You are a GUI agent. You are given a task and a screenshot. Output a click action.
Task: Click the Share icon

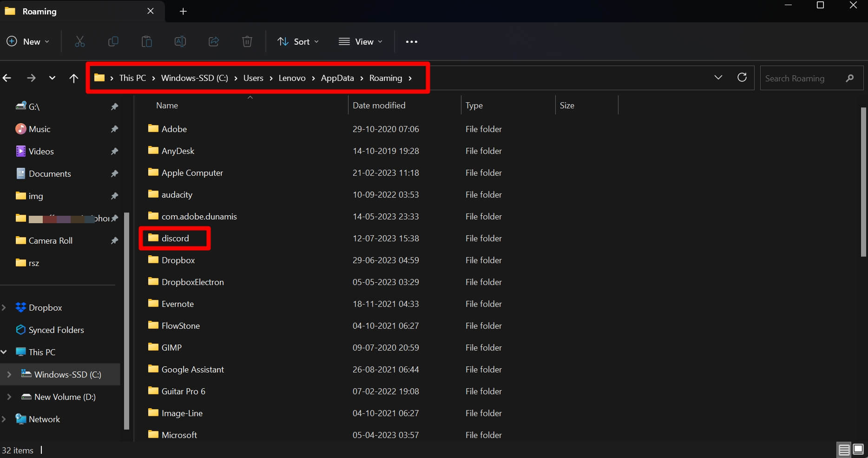click(213, 41)
